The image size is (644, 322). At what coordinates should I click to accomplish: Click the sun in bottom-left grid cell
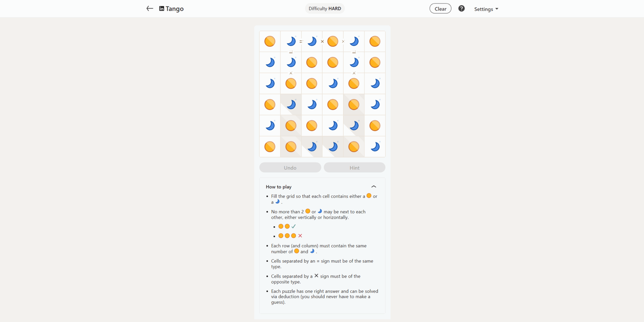pyautogui.click(x=270, y=147)
